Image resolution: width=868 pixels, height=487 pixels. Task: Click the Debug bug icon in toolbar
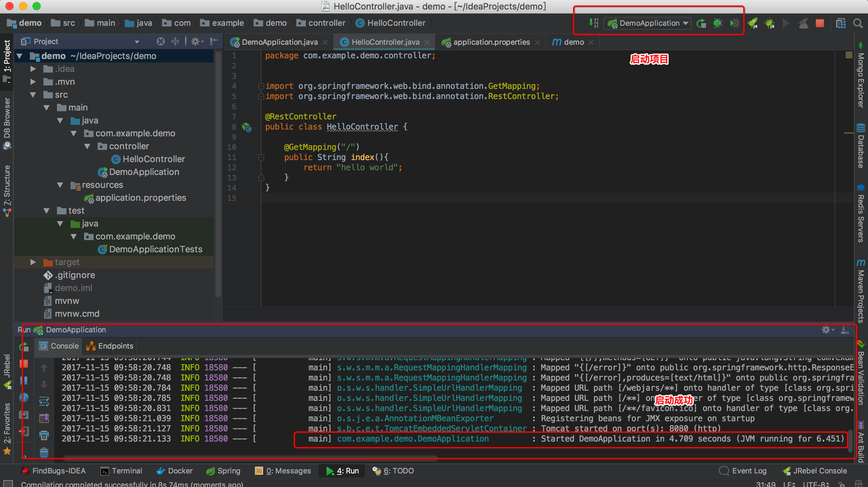717,23
